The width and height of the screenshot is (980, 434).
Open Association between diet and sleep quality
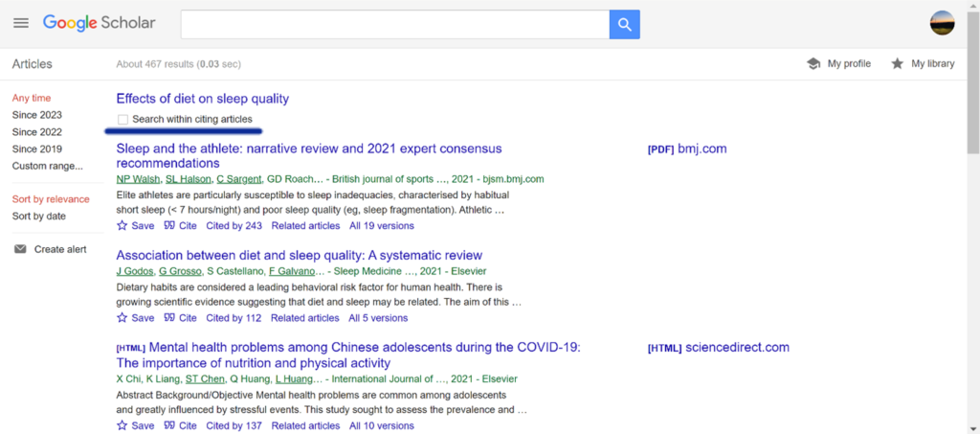coord(300,255)
